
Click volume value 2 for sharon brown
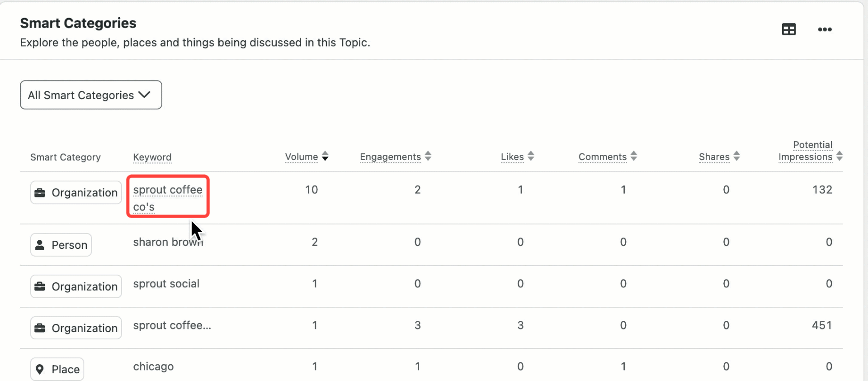click(315, 242)
